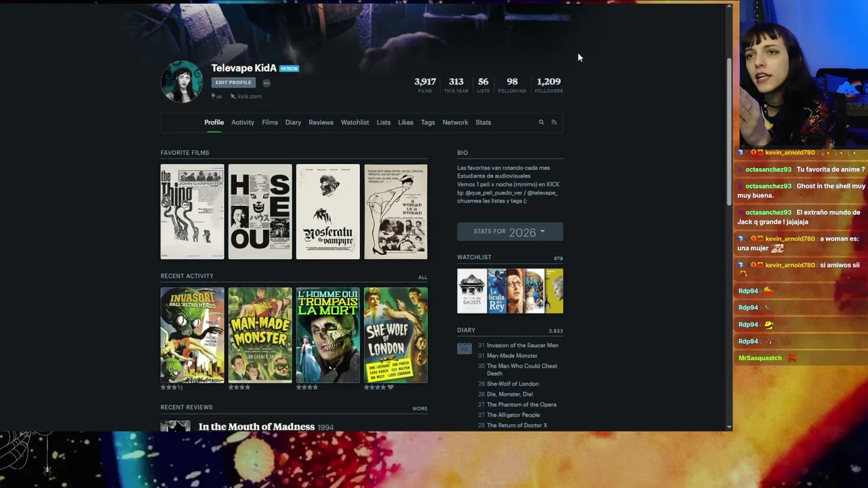Open diary entry Man-Made Monster
This screenshot has height=488, width=868.
click(x=512, y=356)
